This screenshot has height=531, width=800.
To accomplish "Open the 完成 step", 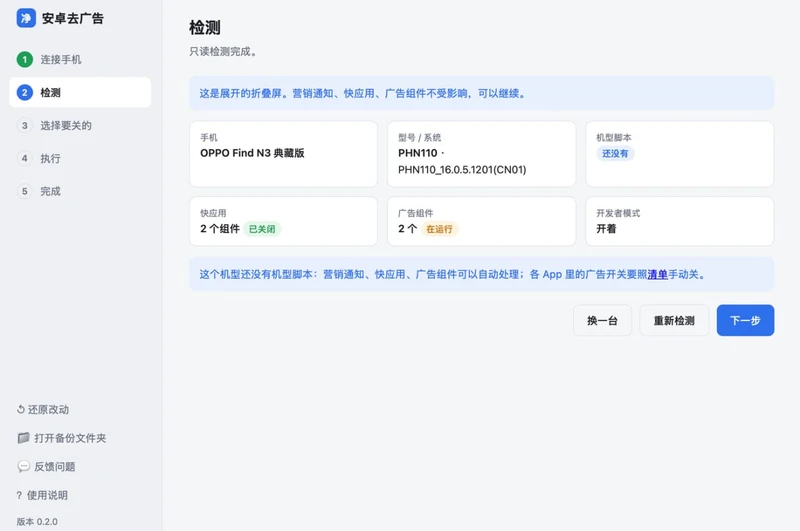I will coord(80,191).
